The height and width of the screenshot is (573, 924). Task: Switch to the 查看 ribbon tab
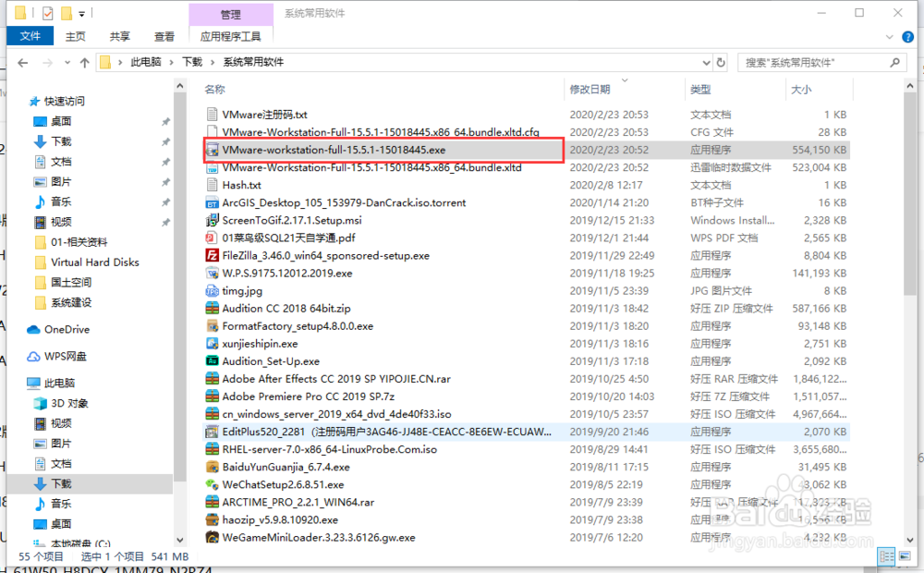click(164, 35)
